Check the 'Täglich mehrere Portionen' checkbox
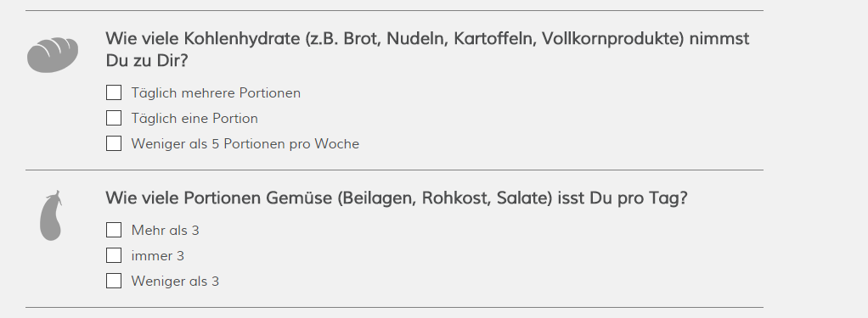Viewport: 868px width, 318px height. [114, 92]
